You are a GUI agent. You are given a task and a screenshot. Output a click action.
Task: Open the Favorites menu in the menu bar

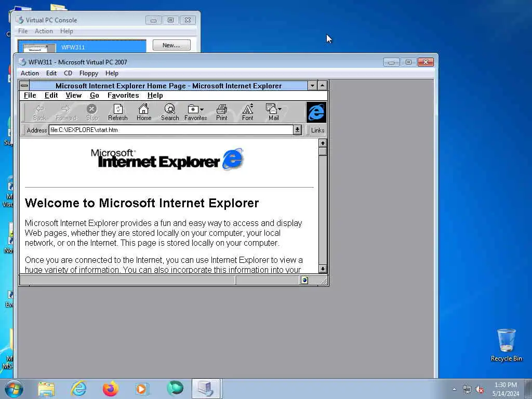click(123, 96)
